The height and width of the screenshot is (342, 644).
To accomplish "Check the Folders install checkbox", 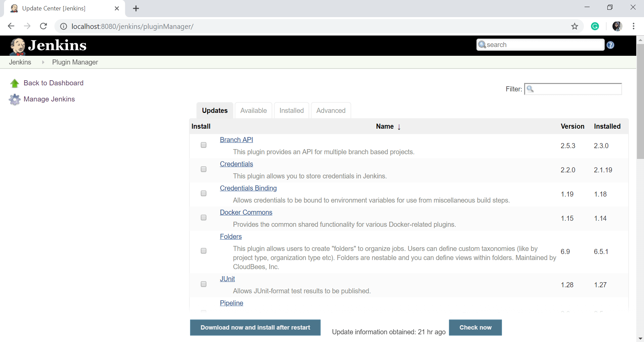I will click(203, 251).
